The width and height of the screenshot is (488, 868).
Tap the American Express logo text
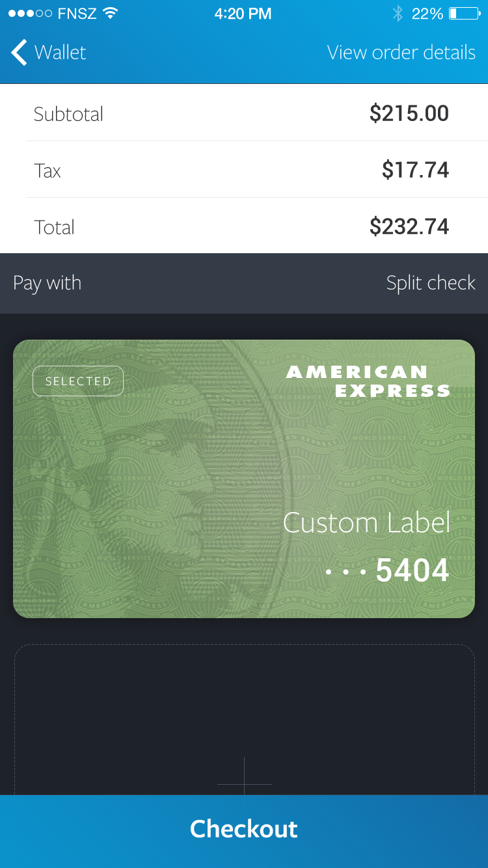[x=368, y=381]
